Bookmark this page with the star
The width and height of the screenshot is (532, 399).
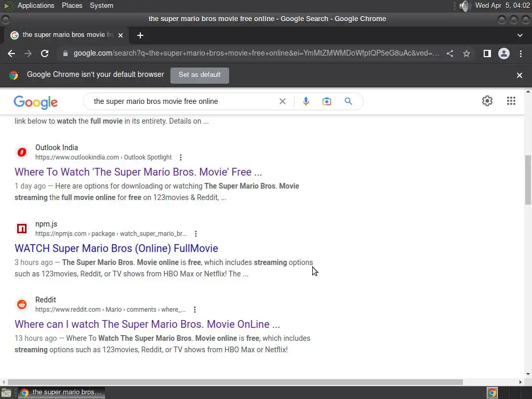[x=467, y=54]
